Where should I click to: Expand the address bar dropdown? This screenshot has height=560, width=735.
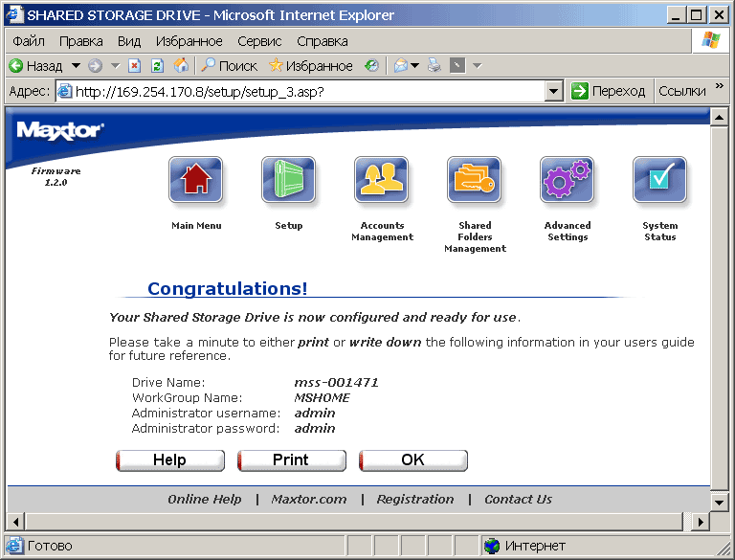[x=553, y=91]
